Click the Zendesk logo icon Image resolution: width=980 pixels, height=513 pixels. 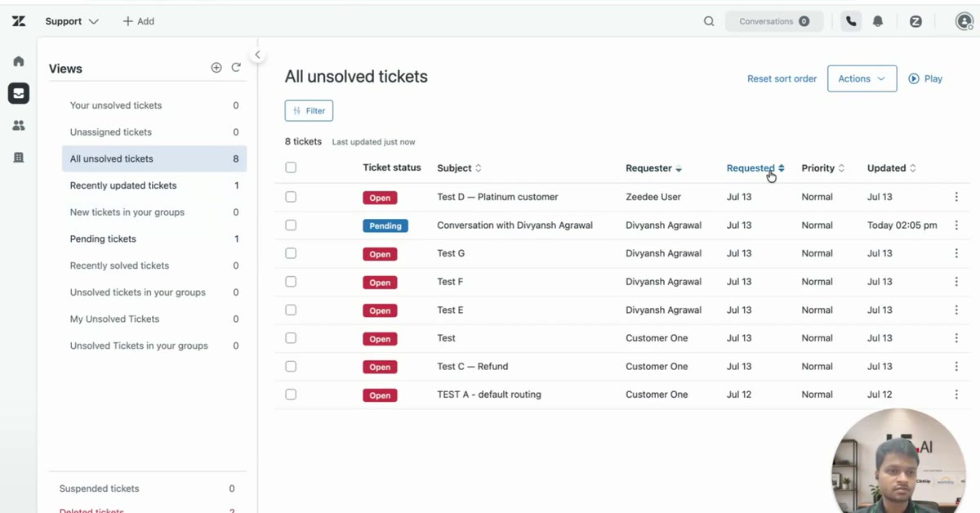pyautogui.click(x=18, y=21)
